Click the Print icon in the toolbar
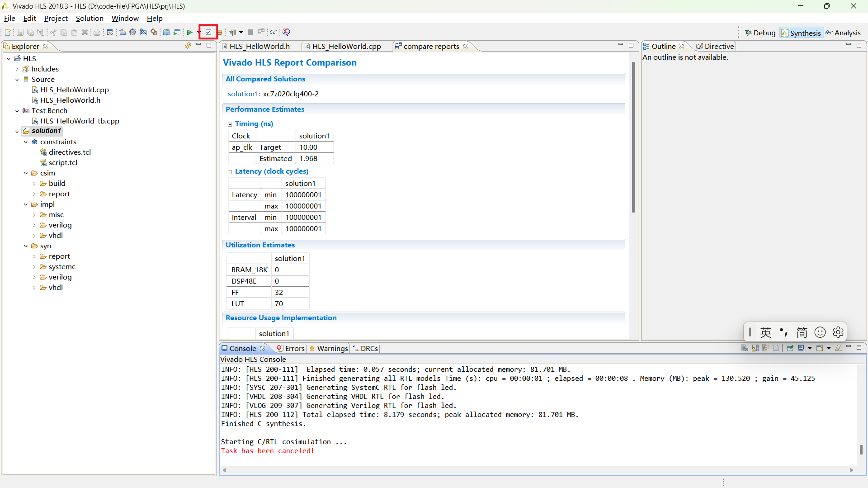The height and width of the screenshot is (488, 868). coord(97,32)
